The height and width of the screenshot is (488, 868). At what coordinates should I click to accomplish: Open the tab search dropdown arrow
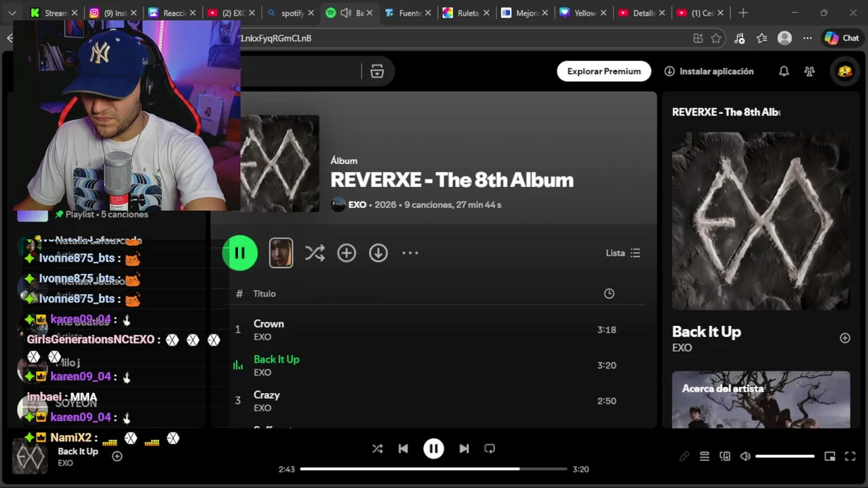[x=12, y=13]
